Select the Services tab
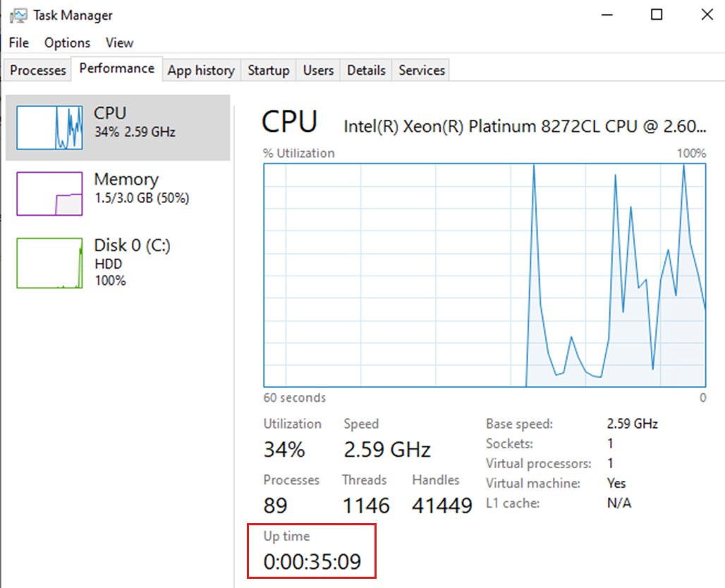Image resolution: width=725 pixels, height=588 pixels. coord(420,70)
